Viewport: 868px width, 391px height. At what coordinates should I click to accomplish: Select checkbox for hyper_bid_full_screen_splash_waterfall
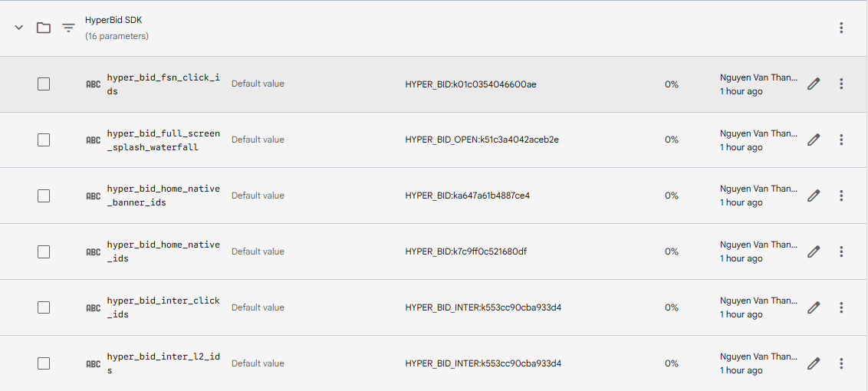pyautogui.click(x=44, y=140)
